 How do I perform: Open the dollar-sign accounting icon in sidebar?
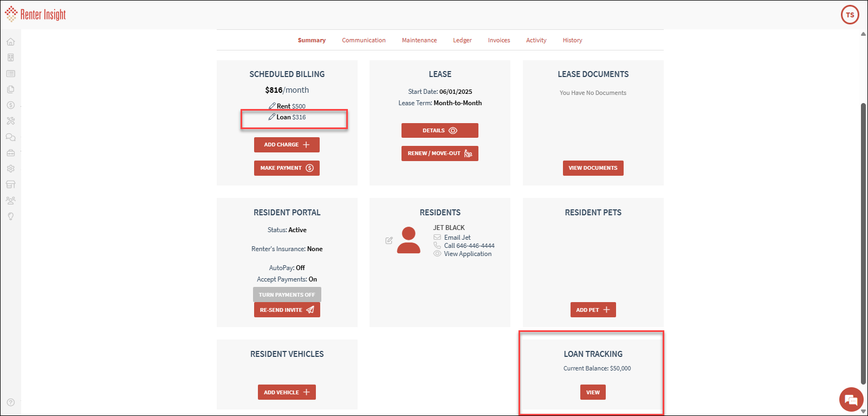pos(10,105)
